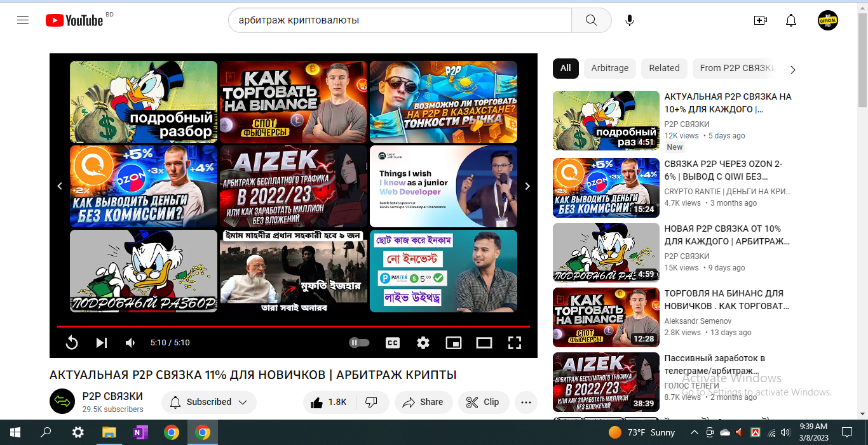
Task: Open CRYPTO RANTIE channel name
Action: point(728,191)
